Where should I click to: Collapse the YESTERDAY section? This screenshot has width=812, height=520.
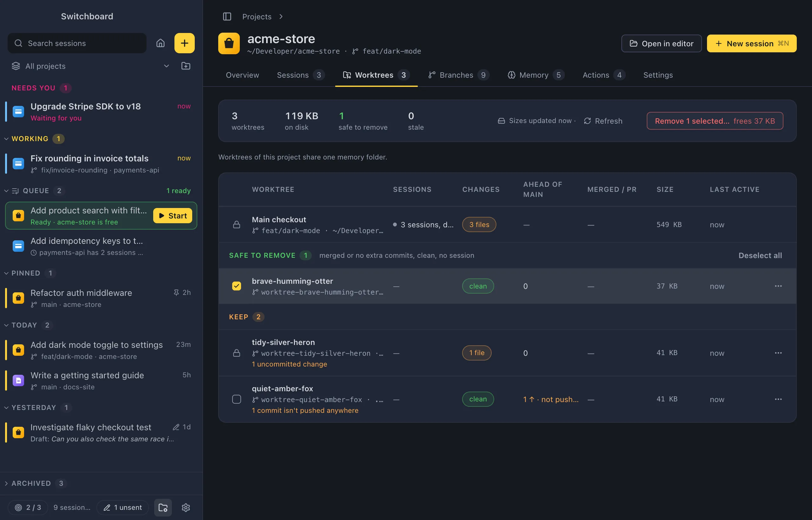pyautogui.click(x=6, y=407)
